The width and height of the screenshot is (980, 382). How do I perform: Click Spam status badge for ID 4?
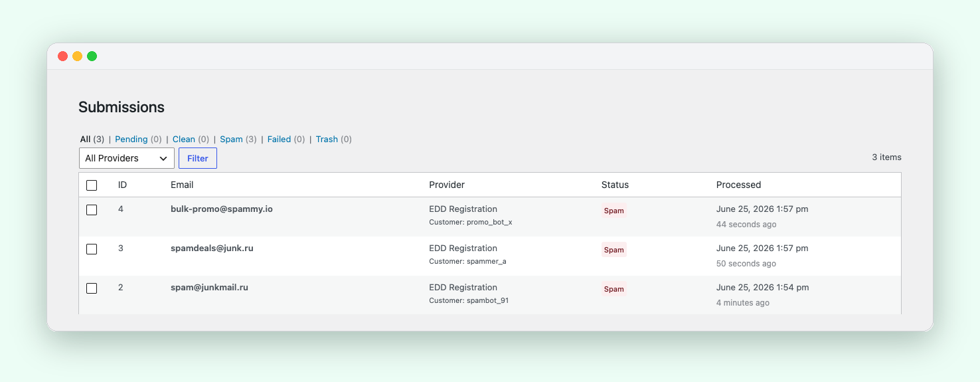(614, 211)
